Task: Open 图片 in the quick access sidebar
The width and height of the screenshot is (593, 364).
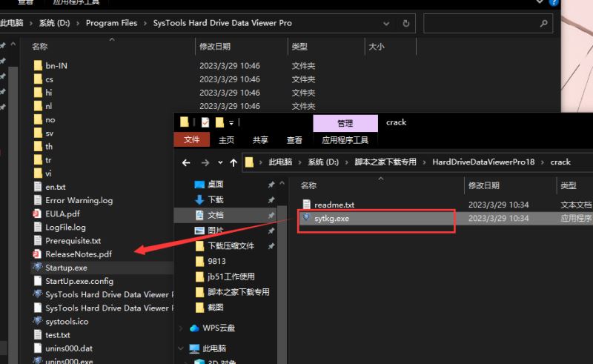Action: pos(215,231)
